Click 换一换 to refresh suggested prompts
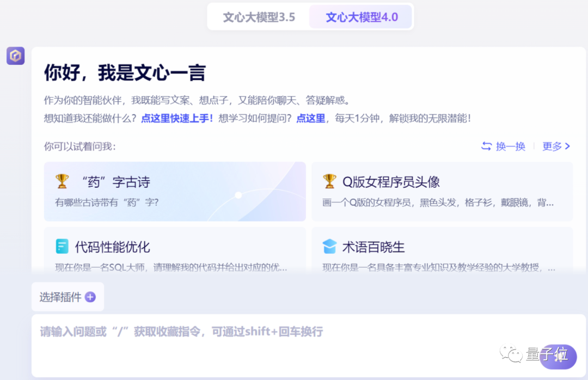 coord(510,146)
